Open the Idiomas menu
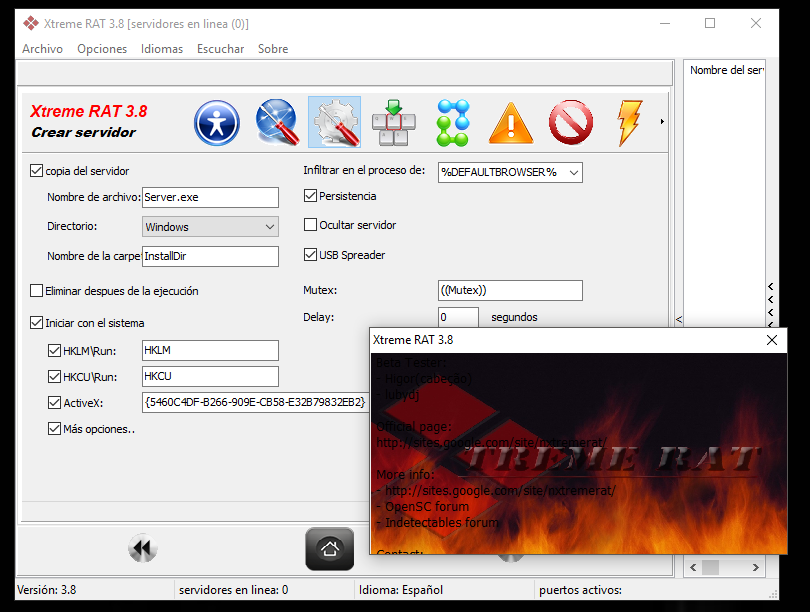 (162, 49)
